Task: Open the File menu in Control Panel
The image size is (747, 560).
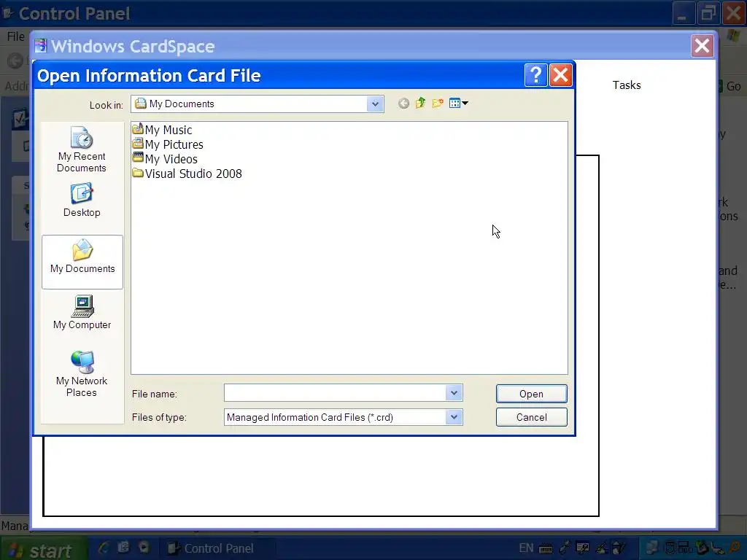Action: click(15, 36)
